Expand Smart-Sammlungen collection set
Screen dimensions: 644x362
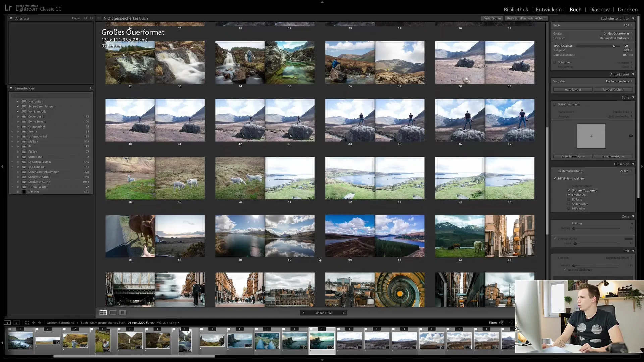click(x=18, y=107)
